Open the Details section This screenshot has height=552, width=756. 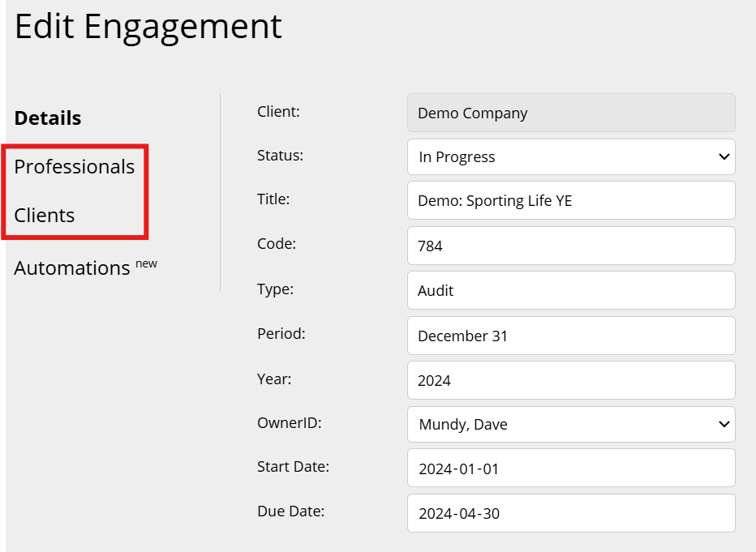(48, 118)
